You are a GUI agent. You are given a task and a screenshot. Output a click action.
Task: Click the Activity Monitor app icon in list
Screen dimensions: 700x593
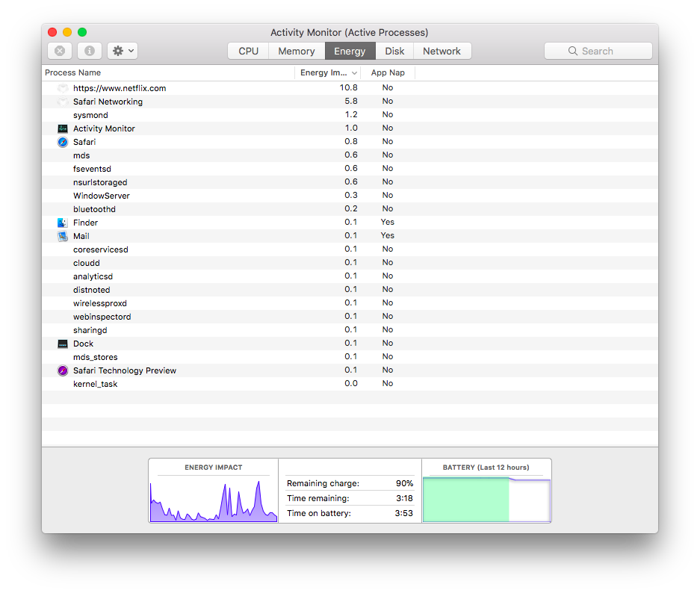coord(63,128)
